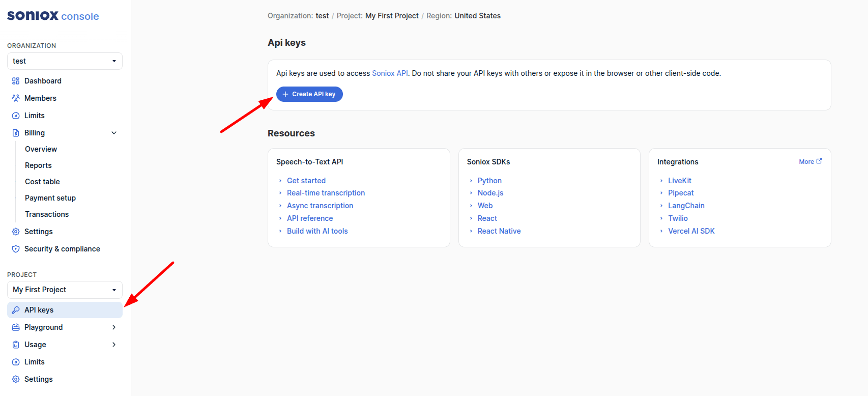Screen dimensions: 868x396
Task: Open the React SDK link
Action: tap(487, 218)
